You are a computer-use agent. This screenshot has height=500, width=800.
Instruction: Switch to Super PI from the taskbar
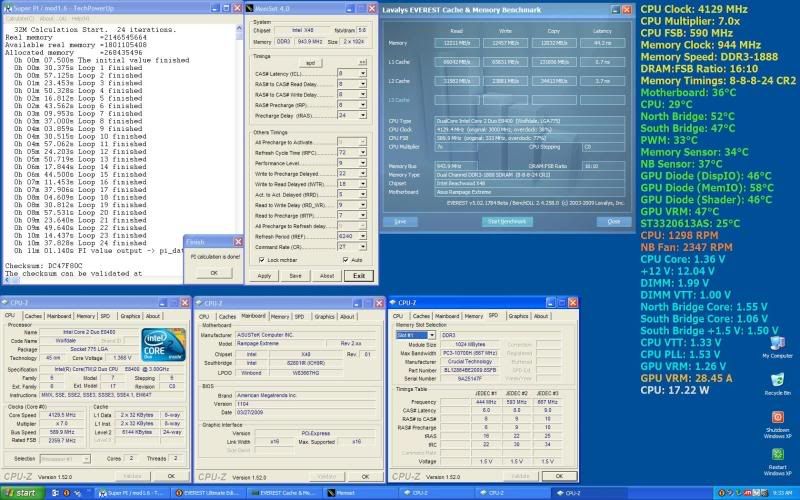click(131, 493)
